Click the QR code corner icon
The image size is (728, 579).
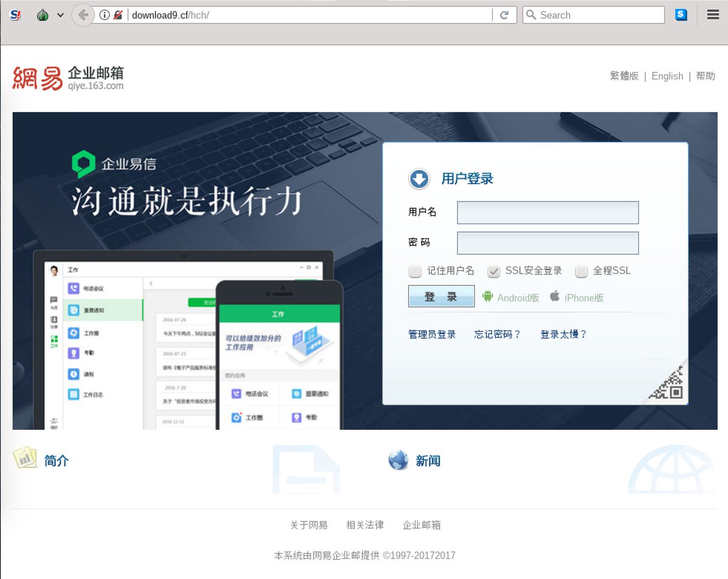tap(666, 382)
